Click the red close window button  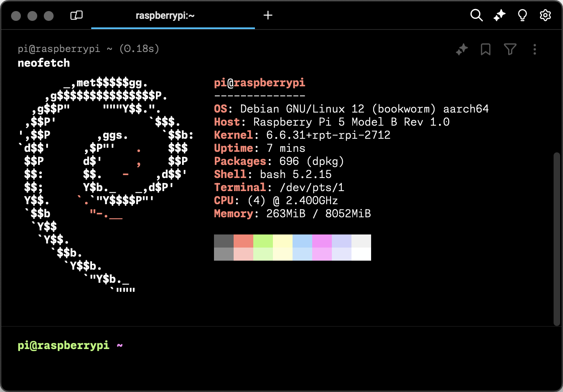(16, 16)
